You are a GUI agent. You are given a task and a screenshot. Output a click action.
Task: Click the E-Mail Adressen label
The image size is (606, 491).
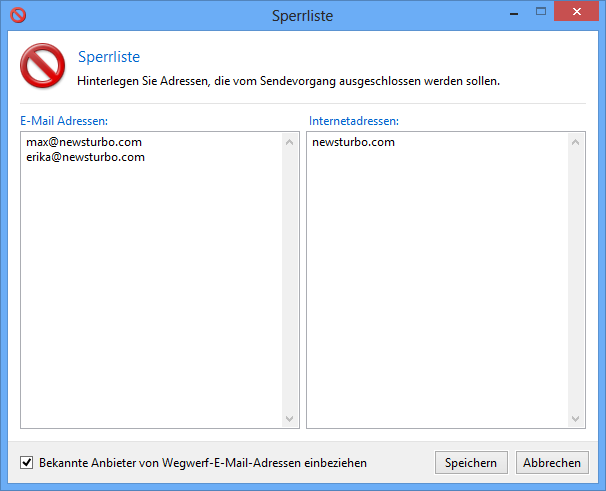pos(64,121)
